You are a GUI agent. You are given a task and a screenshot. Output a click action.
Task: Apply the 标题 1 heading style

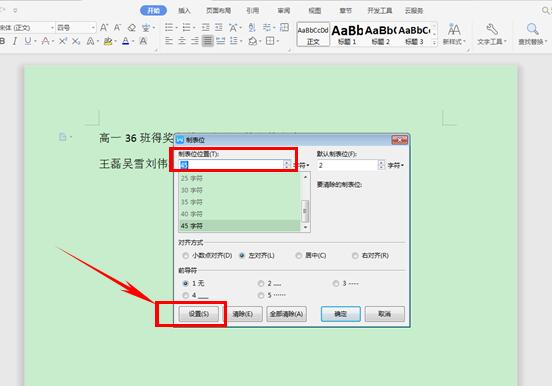click(x=347, y=34)
